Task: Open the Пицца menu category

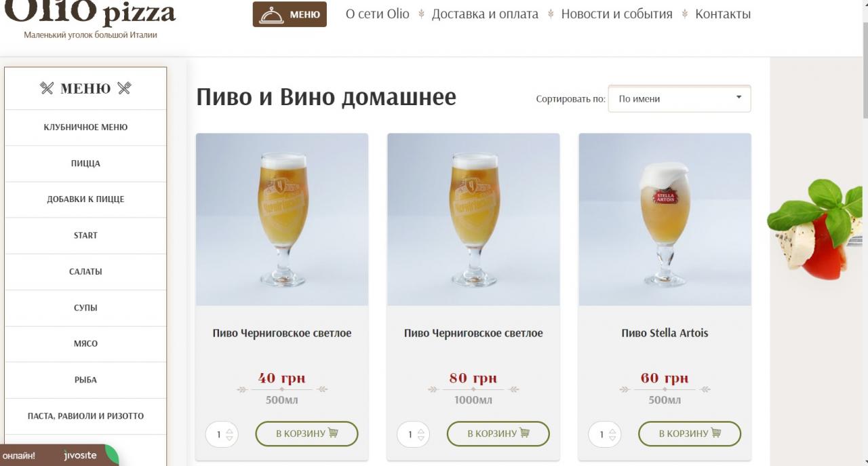Action: coord(85,163)
